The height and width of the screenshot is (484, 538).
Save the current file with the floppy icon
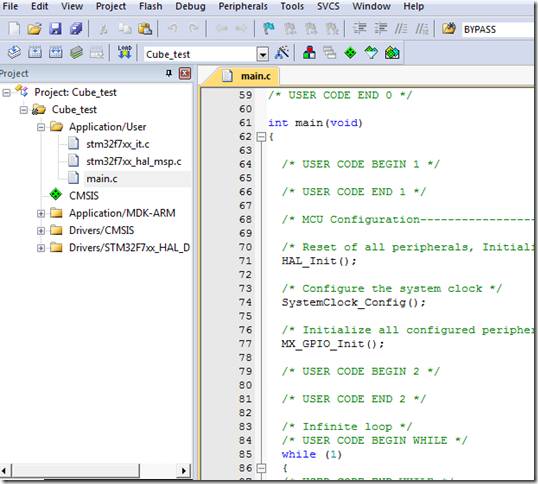click(x=55, y=29)
